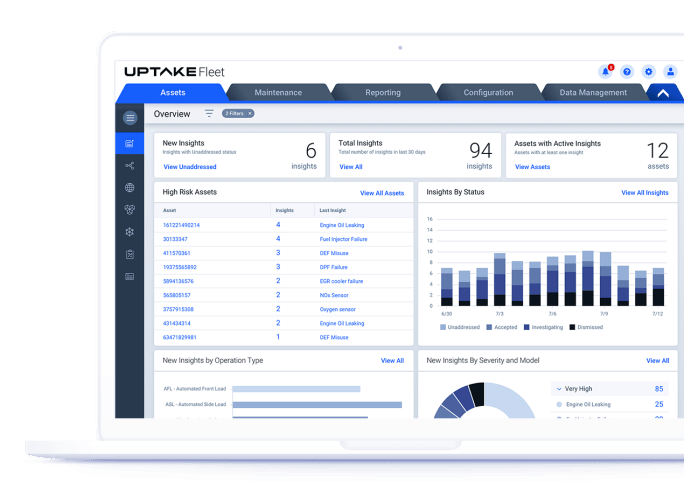Click the help question mark icon
Image resolution: width=684 pixels, height=484 pixels.
(x=627, y=72)
